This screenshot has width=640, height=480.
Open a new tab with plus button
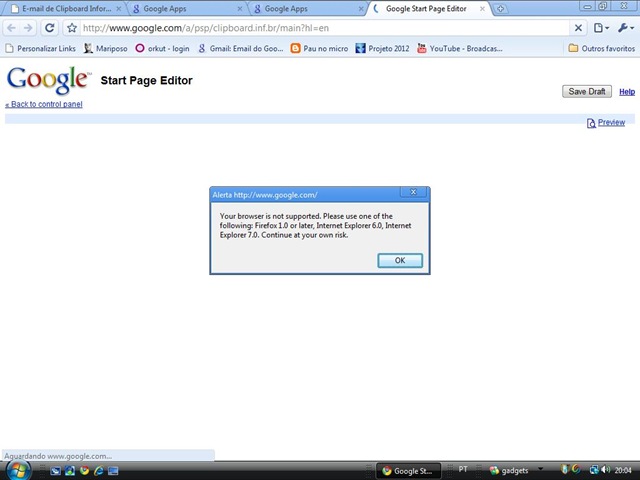point(500,9)
